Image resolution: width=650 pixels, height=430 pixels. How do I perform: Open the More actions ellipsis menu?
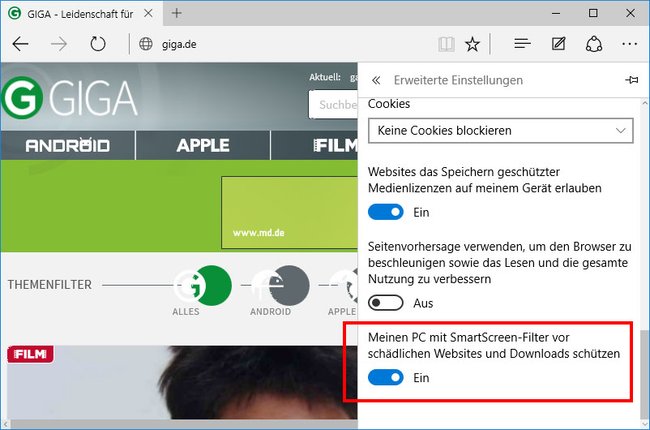point(630,44)
